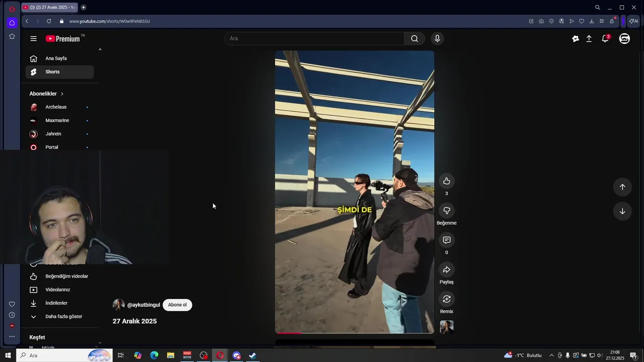644x362 pixels.
Task: Open the YouTube notifications bell
Action: 606,39
